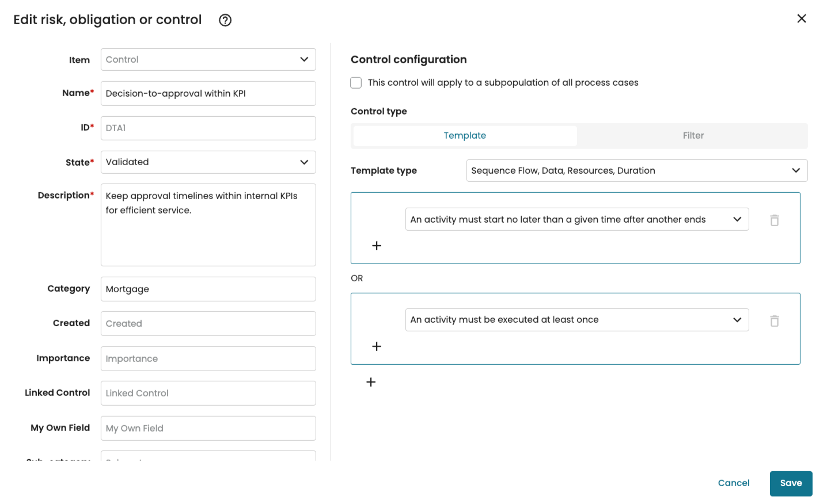Select the Template control type tab

pos(465,136)
